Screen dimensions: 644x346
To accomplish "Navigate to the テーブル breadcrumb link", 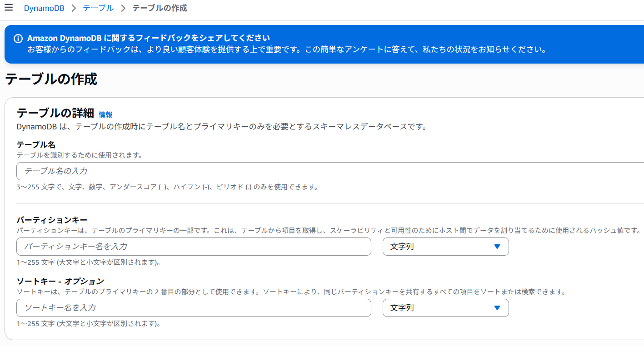I will [x=98, y=8].
